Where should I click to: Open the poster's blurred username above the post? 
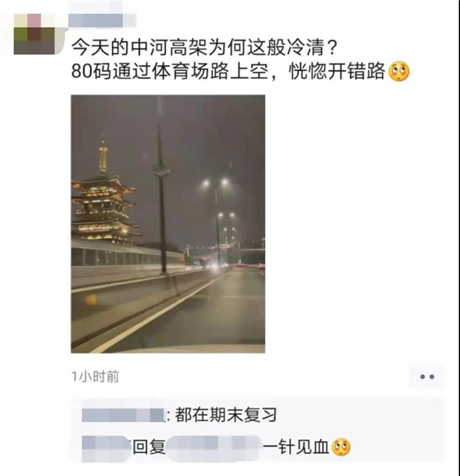point(102,20)
